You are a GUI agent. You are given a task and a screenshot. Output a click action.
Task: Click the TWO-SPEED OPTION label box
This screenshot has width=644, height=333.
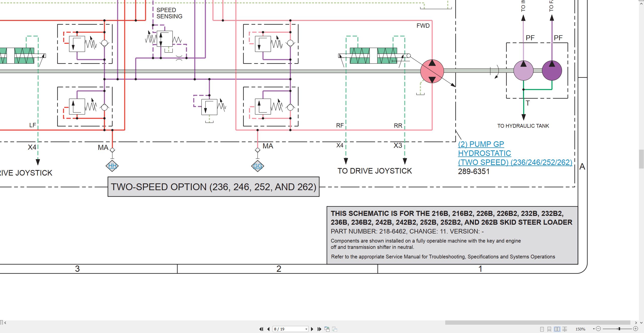point(214,187)
